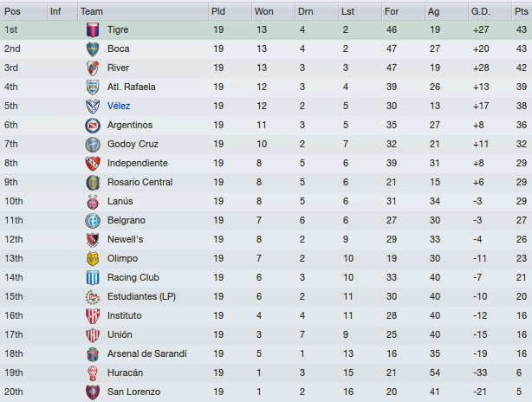The image size is (532, 402).
Task: Click the Argentinos round badge
Action: (93, 125)
